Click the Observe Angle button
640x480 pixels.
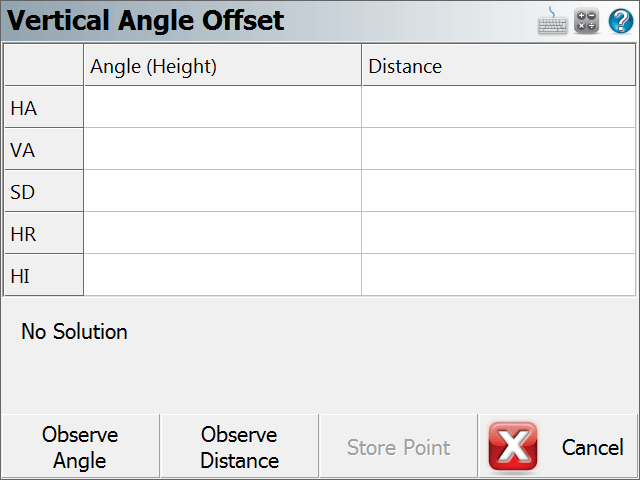pyautogui.click(x=80, y=447)
